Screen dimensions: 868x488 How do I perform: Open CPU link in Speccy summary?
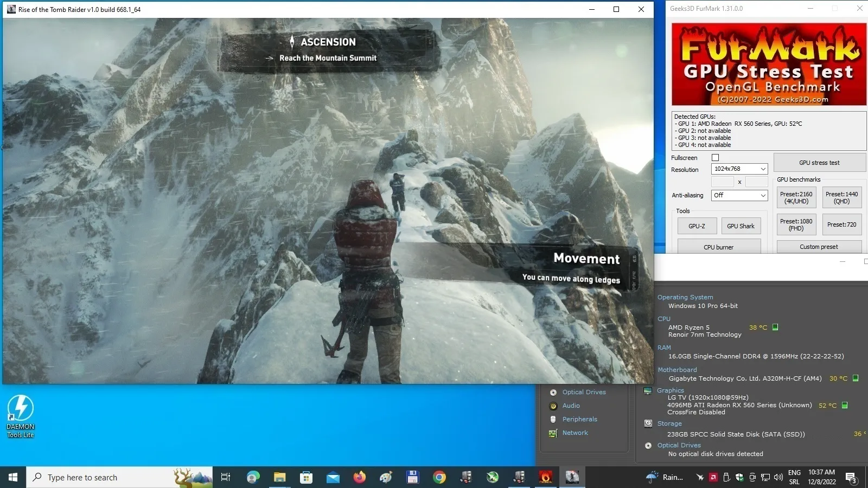coord(664,319)
